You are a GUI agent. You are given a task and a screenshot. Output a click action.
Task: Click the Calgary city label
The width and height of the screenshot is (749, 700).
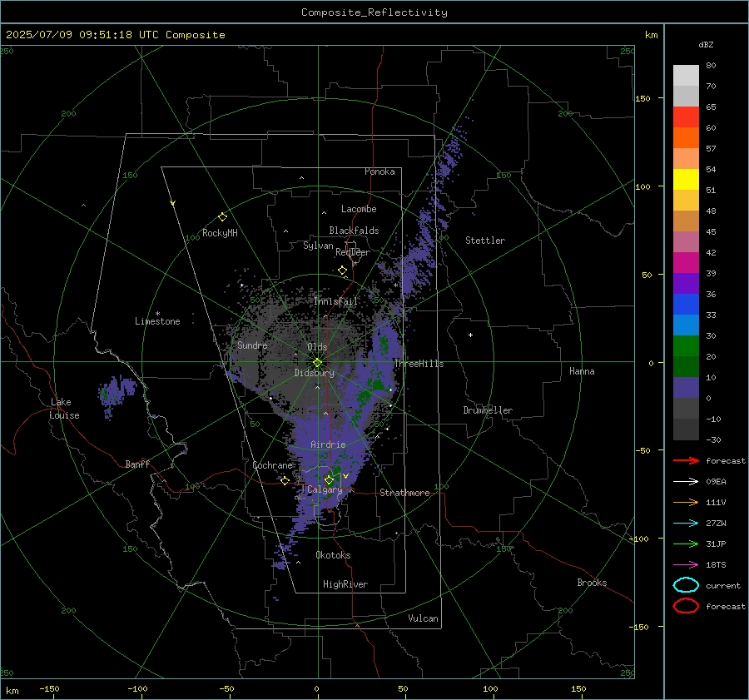pyautogui.click(x=325, y=489)
